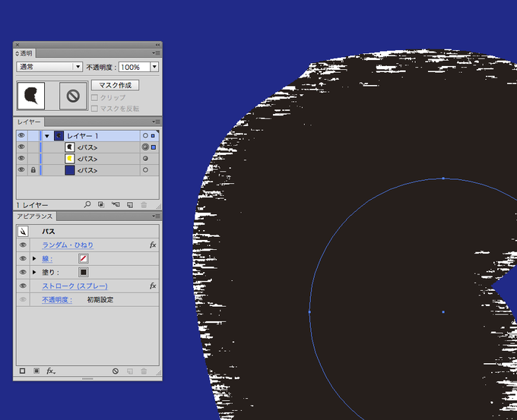Toggle visibility of 塗り attribute
Viewport: 517px width, 420px height.
coord(23,272)
